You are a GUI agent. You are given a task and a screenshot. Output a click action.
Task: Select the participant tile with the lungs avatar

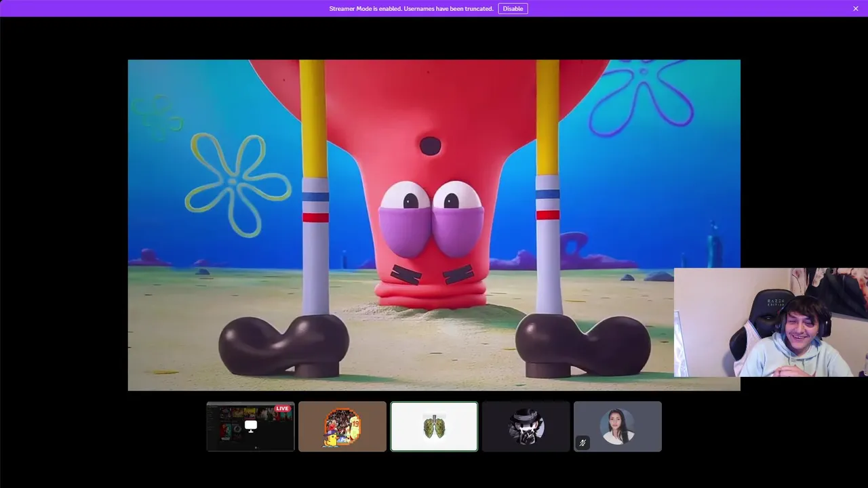434,426
